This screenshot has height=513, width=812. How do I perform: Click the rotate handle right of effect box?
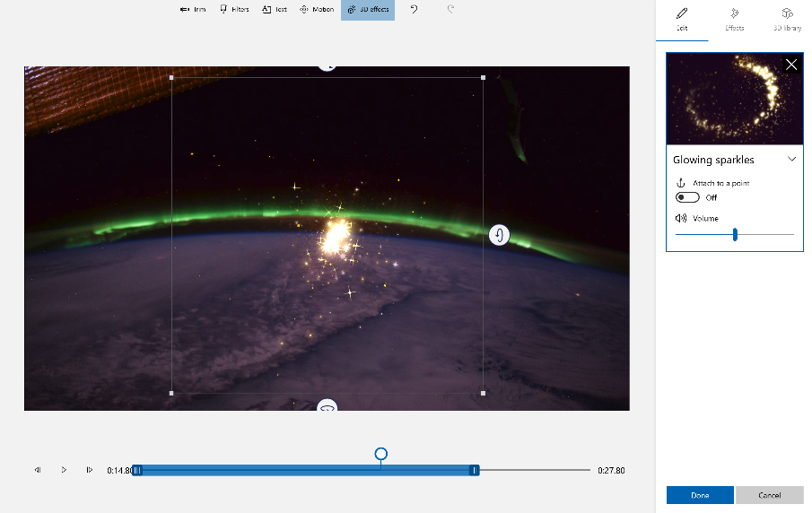point(499,235)
